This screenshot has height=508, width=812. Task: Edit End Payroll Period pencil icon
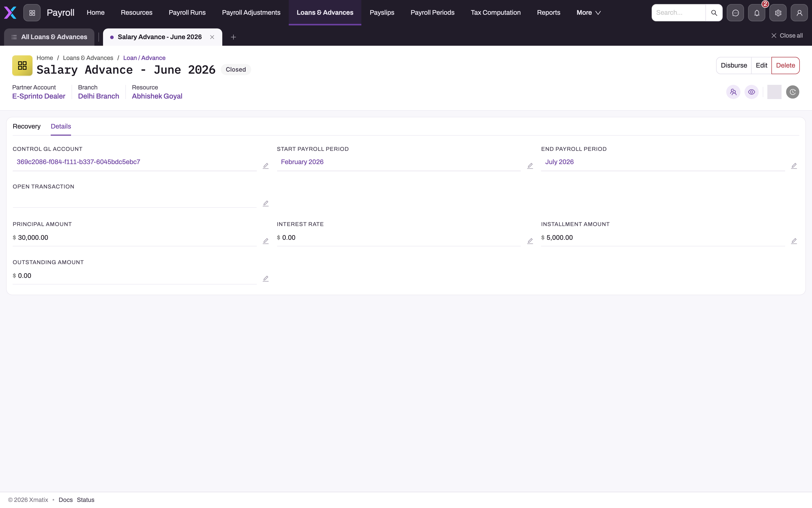click(x=794, y=166)
